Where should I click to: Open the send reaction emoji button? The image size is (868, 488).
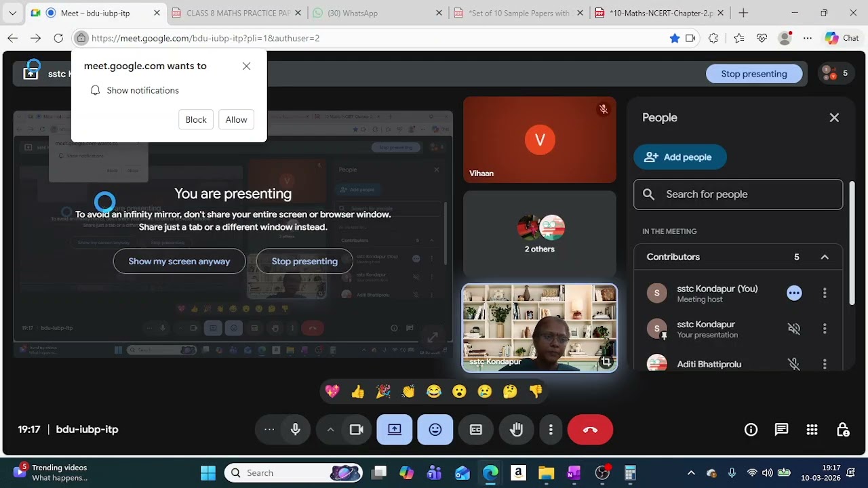pyautogui.click(x=435, y=430)
